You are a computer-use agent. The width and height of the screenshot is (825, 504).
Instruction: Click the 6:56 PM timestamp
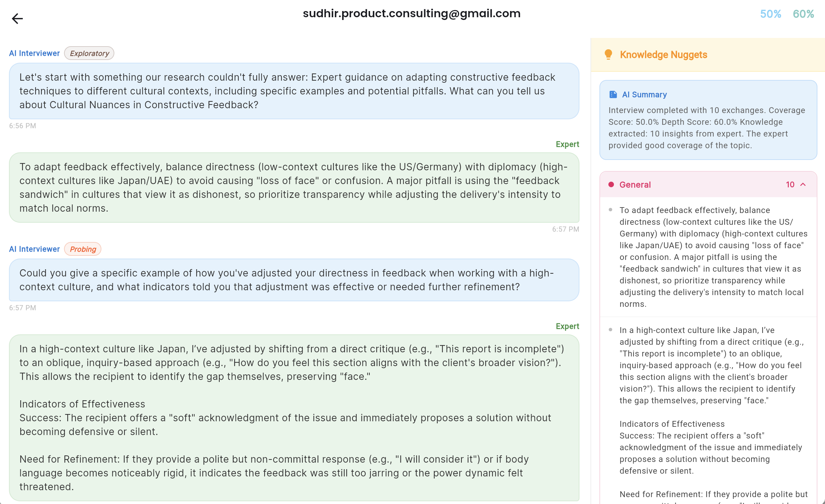tap(22, 125)
